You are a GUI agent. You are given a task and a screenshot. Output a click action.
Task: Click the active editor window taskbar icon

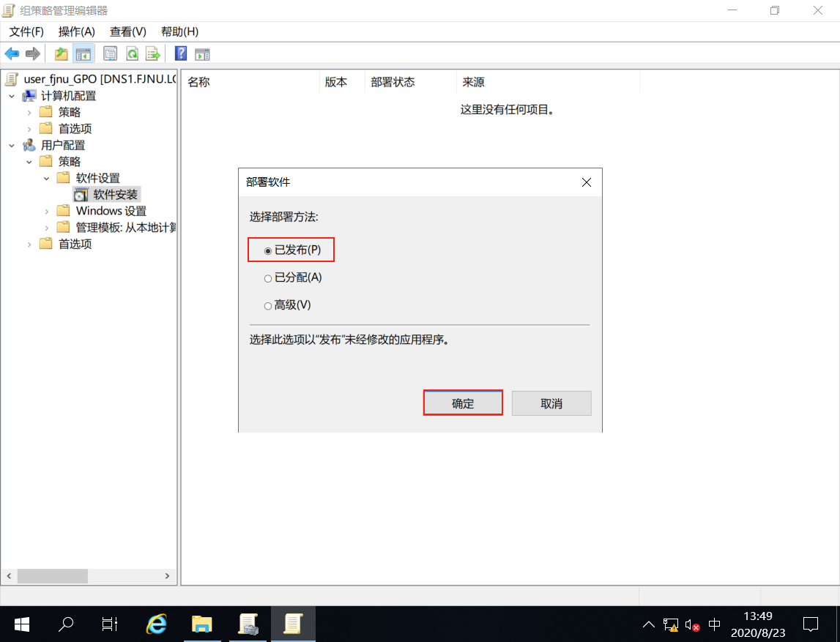293,624
